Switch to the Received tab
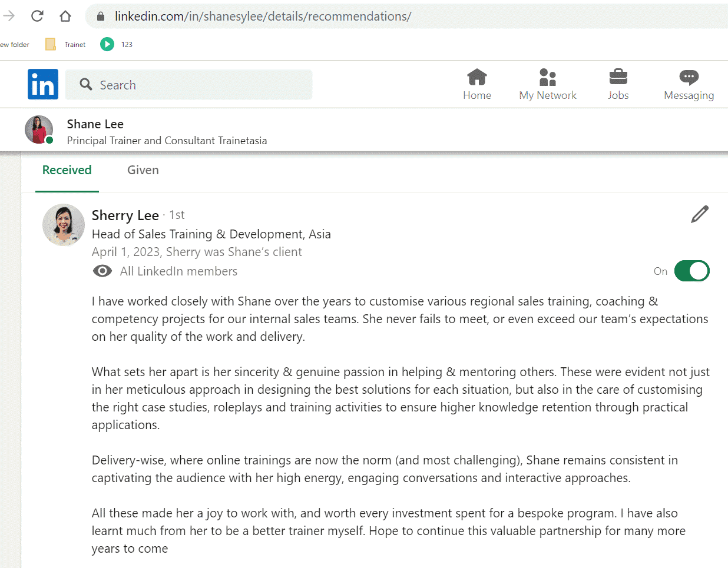The width and height of the screenshot is (728, 568). coord(67,170)
